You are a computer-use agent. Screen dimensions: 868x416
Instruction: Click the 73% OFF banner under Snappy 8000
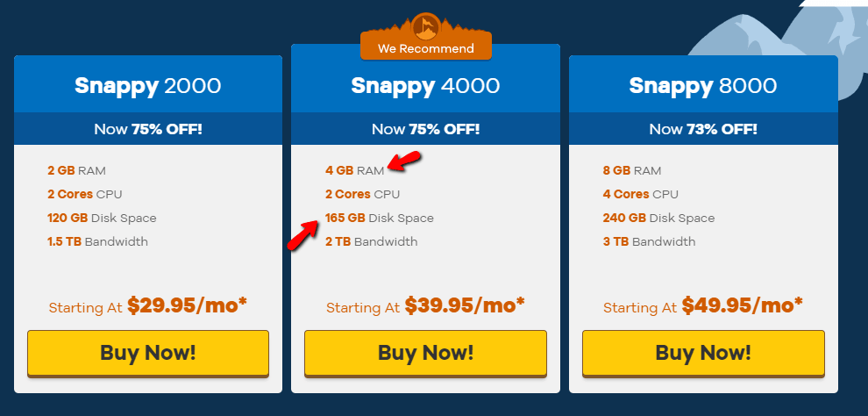coord(703,129)
